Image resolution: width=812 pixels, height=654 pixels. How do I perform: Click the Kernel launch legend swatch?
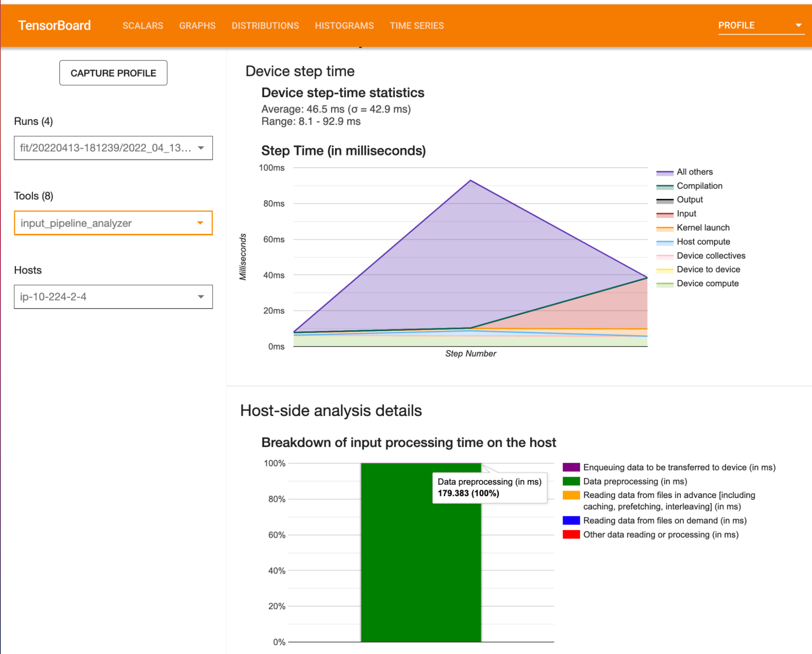pyautogui.click(x=665, y=228)
